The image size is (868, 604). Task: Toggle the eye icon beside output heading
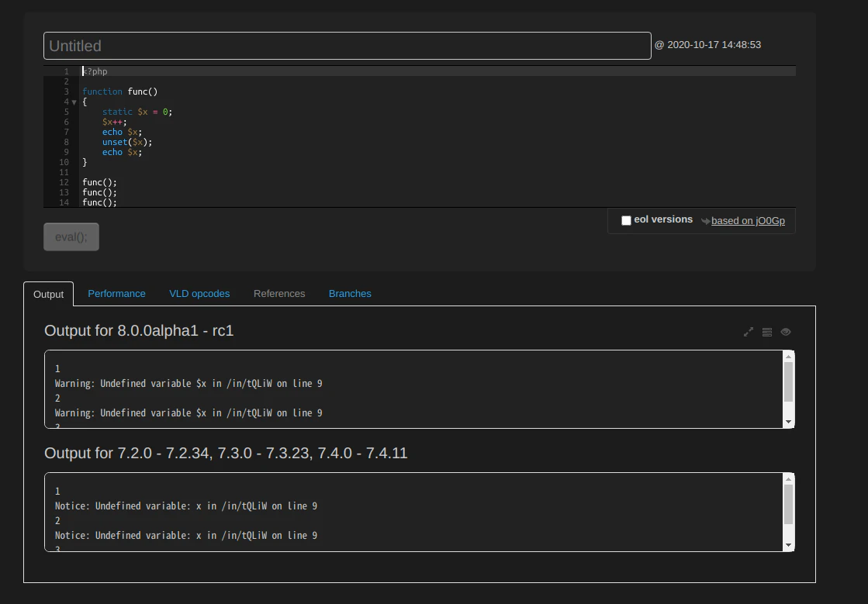click(x=786, y=332)
